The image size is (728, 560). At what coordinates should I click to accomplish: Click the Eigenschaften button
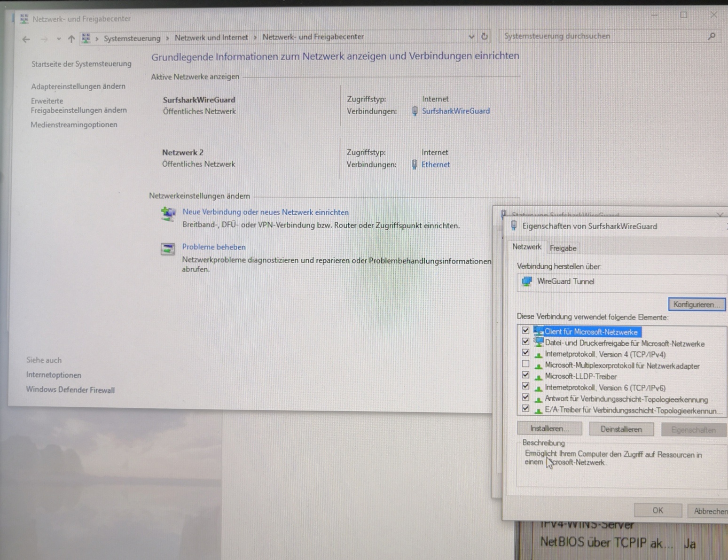pos(693,430)
